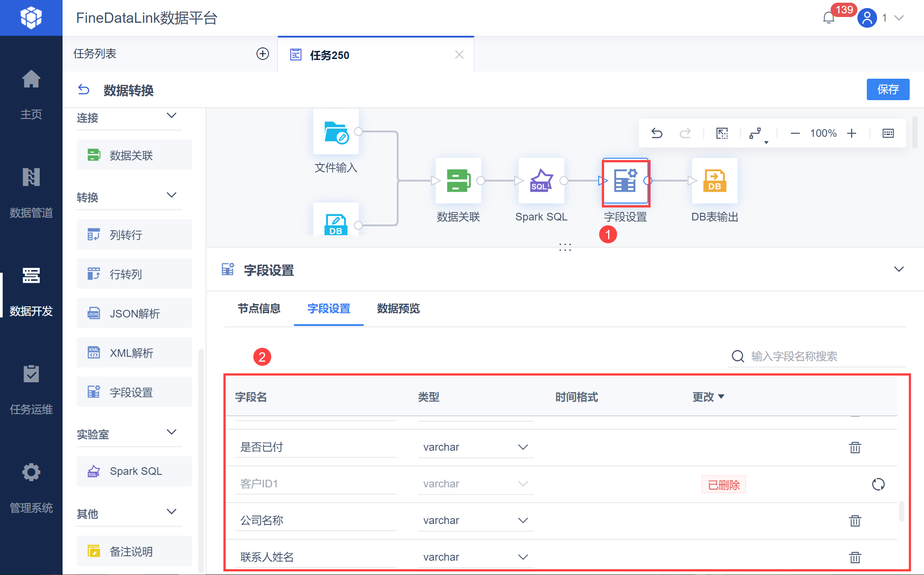Screen dimensions: 924x575
Task: Switch to the 节点信息 tab
Action: 259,309
